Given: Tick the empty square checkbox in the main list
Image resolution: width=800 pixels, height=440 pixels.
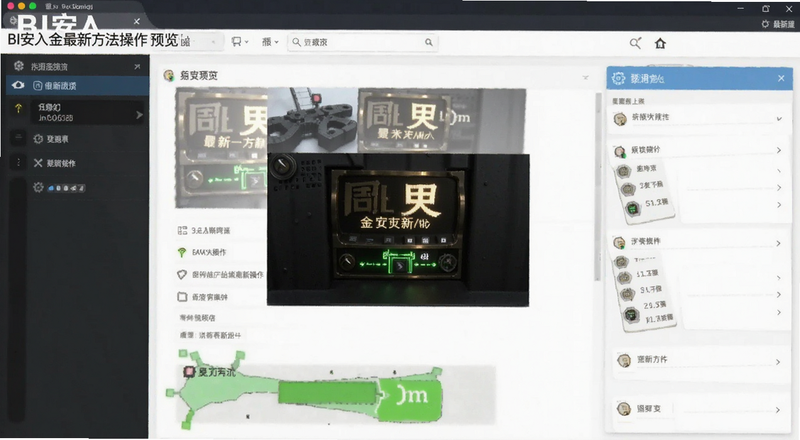Looking at the screenshot, I should (182, 297).
